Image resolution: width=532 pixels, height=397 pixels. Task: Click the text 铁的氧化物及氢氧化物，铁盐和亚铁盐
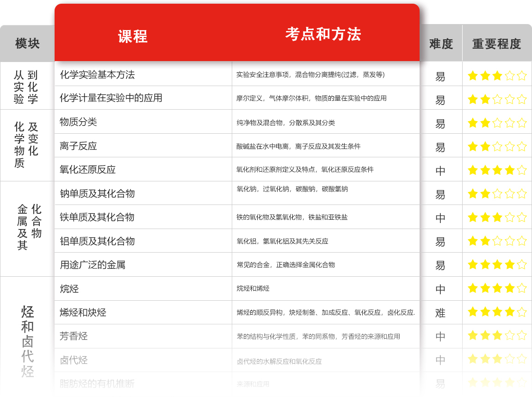292,217
